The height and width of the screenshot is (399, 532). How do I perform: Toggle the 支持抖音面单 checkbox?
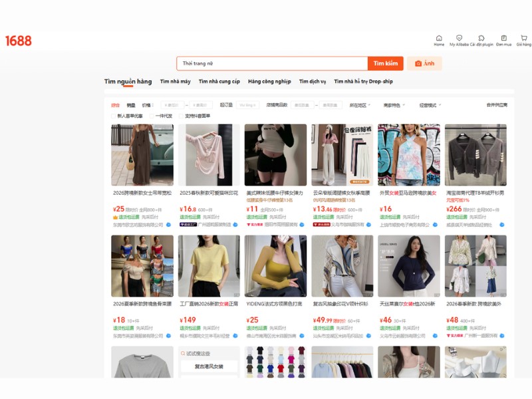[x=181, y=116]
